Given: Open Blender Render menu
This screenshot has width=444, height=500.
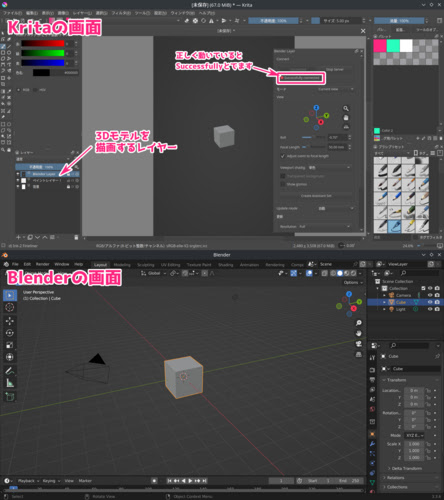Looking at the screenshot, I should point(43,264).
